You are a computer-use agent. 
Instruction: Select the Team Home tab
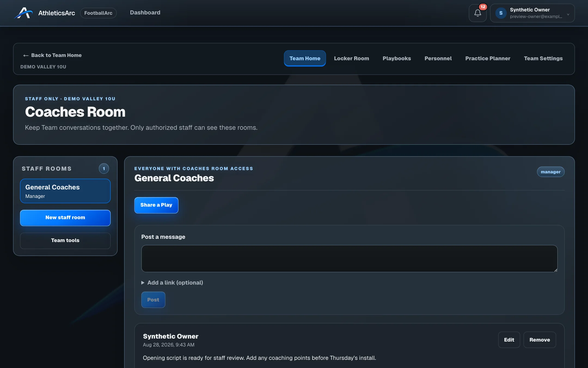pyautogui.click(x=305, y=58)
